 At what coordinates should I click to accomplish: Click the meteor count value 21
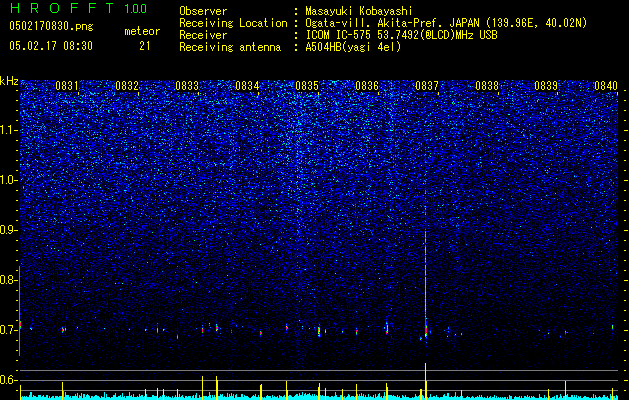click(x=144, y=46)
